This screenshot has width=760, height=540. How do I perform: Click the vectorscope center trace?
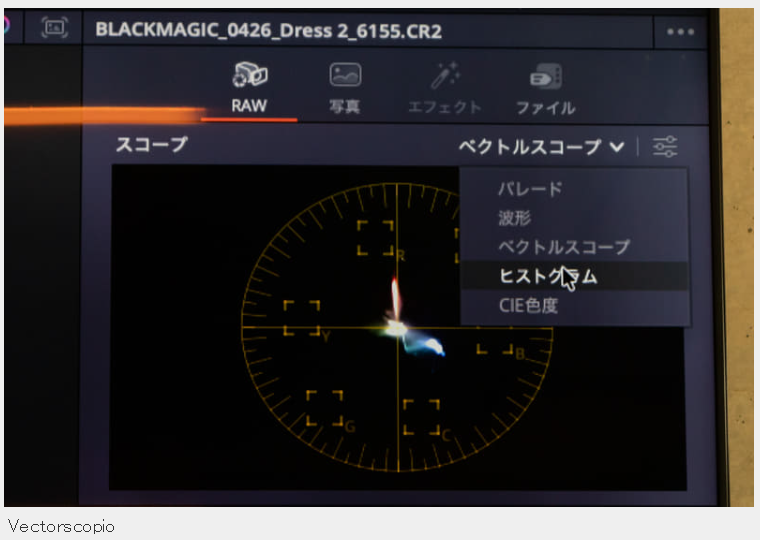(x=397, y=329)
